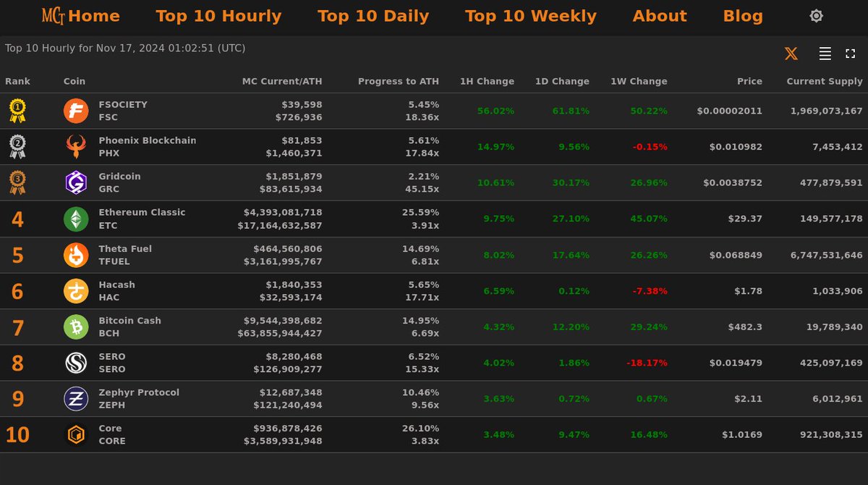The width and height of the screenshot is (868, 485).
Task: Click the -7.38% 1W change value
Action: (650, 291)
